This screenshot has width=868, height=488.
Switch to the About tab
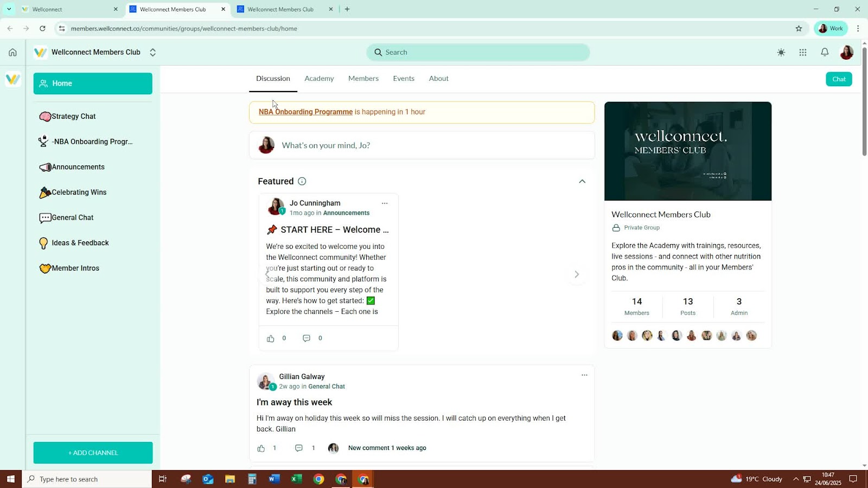click(x=438, y=79)
